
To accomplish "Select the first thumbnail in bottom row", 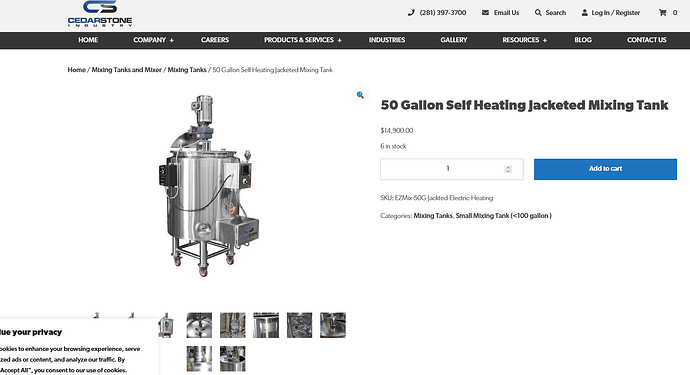I will tap(199, 359).
